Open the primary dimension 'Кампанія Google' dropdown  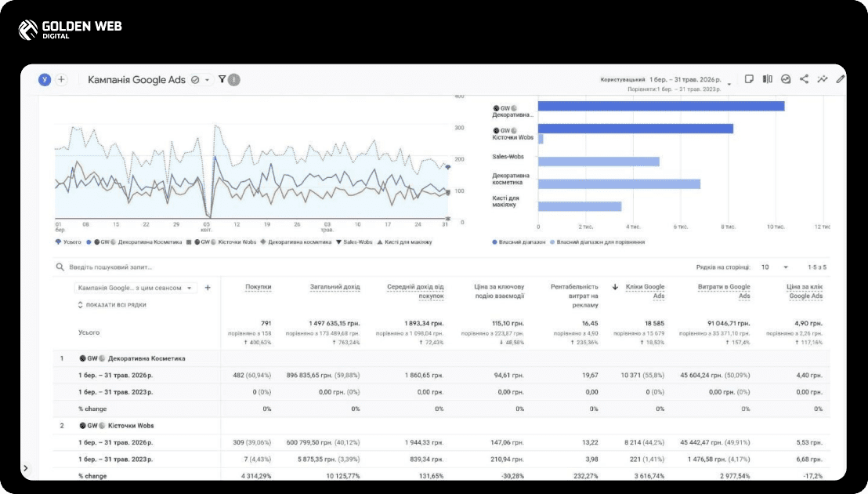click(x=135, y=288)
